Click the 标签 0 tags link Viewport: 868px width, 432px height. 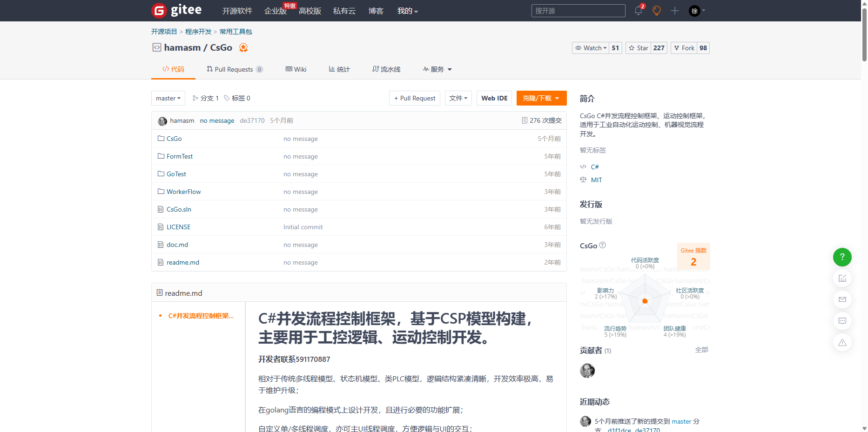click(x=237, y=98)
